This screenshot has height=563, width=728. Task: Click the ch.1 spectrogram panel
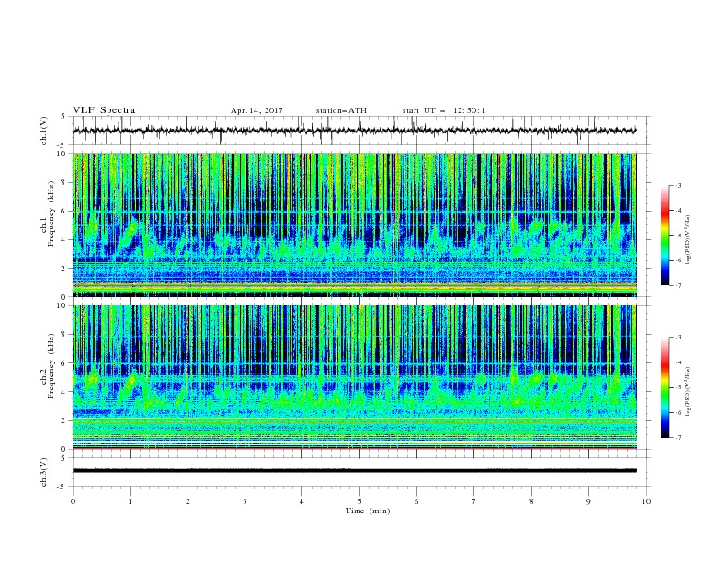pos(354,224)
